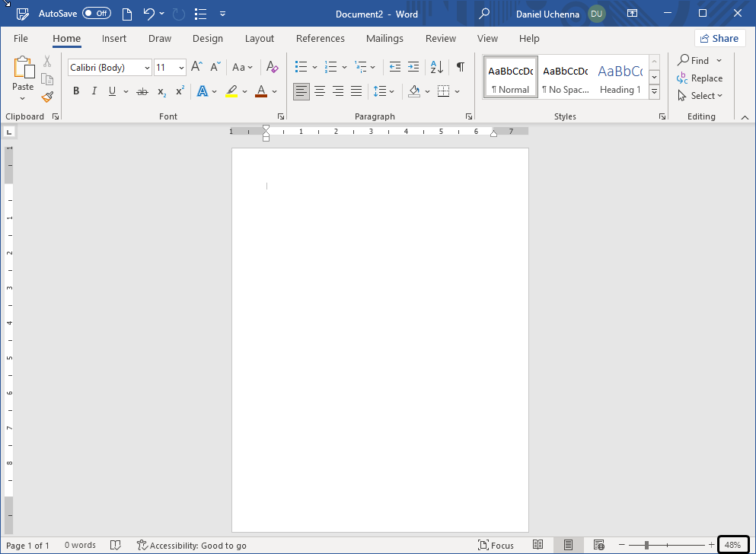Open the References ribbon tab
Image resolution: width=756 pixels, height=554 pixels.
[321, 38]
